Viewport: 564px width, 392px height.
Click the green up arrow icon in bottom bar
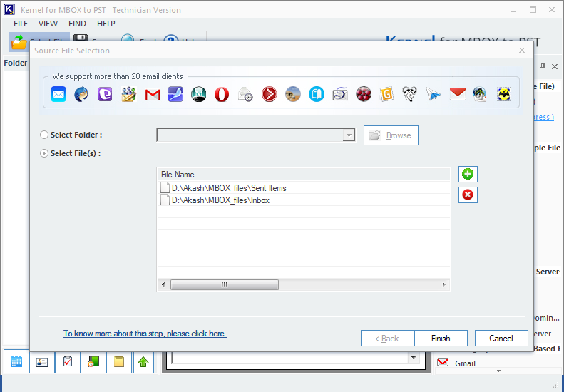coord(143,362)
